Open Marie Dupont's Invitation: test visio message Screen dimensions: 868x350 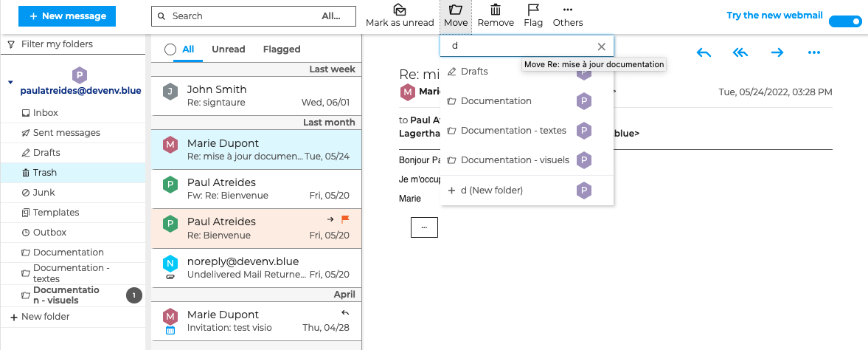tap(257, 320)
